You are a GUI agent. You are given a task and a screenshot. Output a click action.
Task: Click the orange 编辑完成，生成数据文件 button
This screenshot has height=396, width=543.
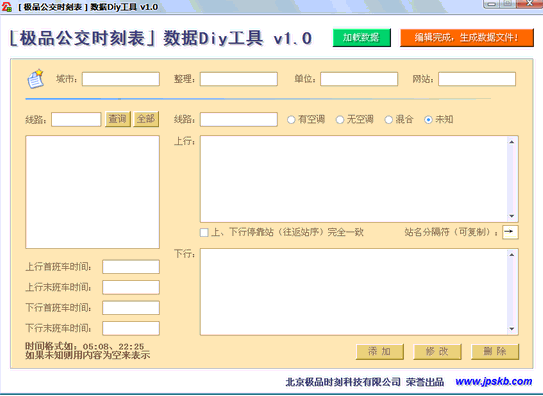coord(466,37)
